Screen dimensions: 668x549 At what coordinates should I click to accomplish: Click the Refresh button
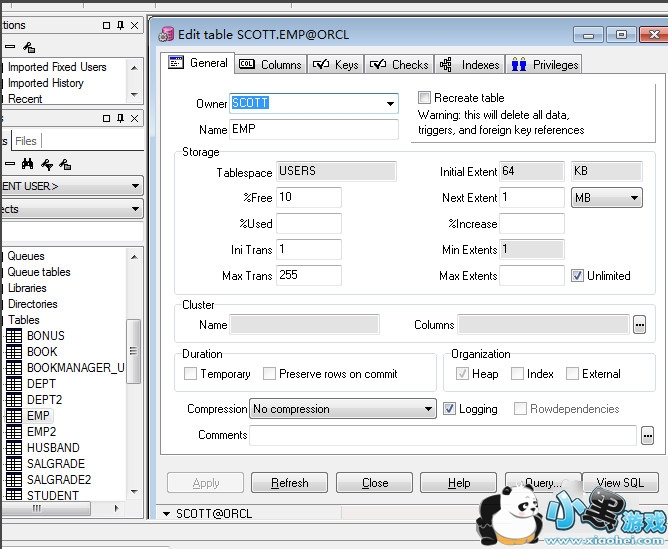tap(289, 483)
